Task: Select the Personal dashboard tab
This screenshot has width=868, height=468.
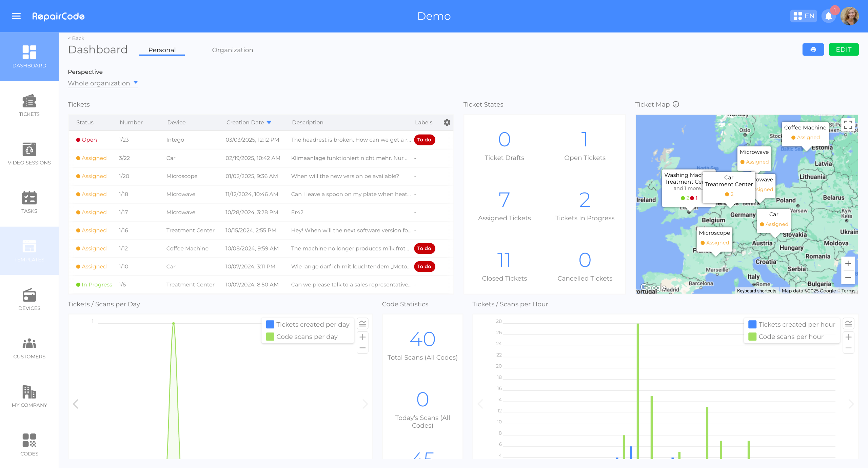Action: coord(162,50)
